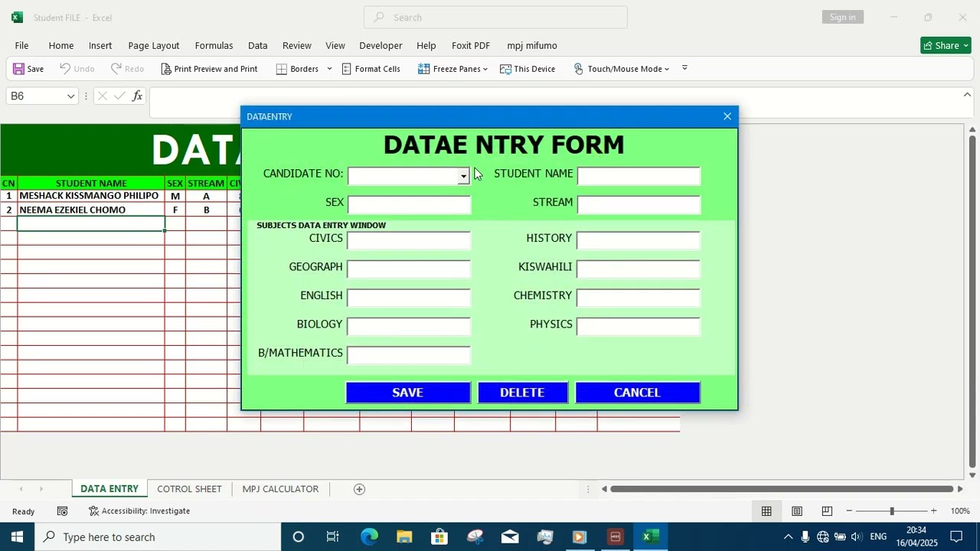The image size is (980, 551).
Task: Click This Device toolbar button
Action: [528, 69]
